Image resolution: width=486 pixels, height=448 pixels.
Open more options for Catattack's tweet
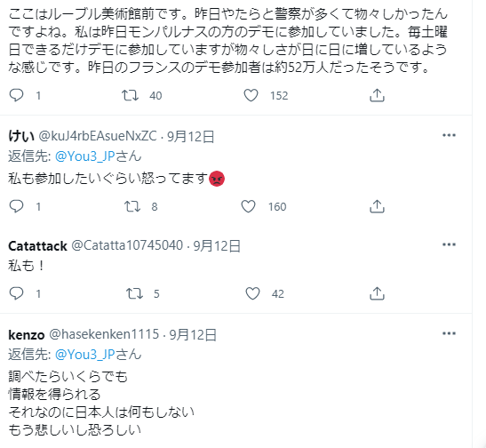click(449, 244)
